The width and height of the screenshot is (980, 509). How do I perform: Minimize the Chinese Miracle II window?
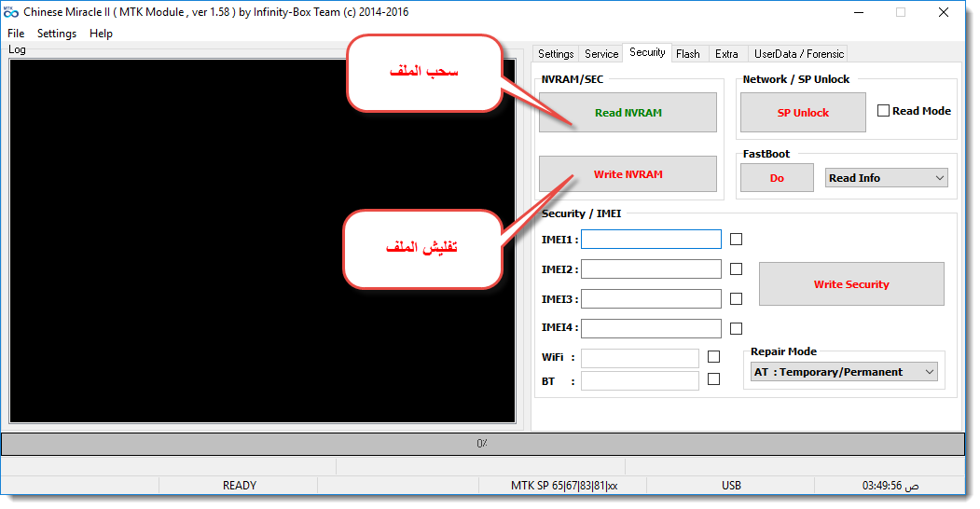click(860, 12)
